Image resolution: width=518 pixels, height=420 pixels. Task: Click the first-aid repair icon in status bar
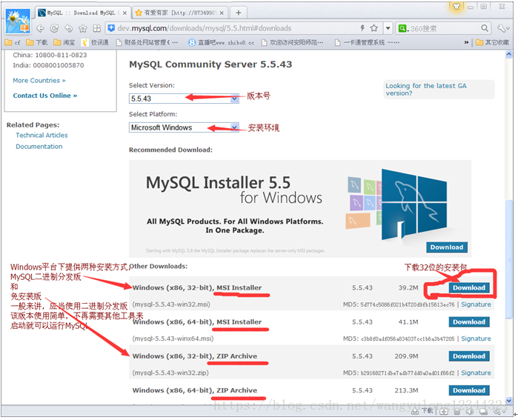(x=444, y=411)
